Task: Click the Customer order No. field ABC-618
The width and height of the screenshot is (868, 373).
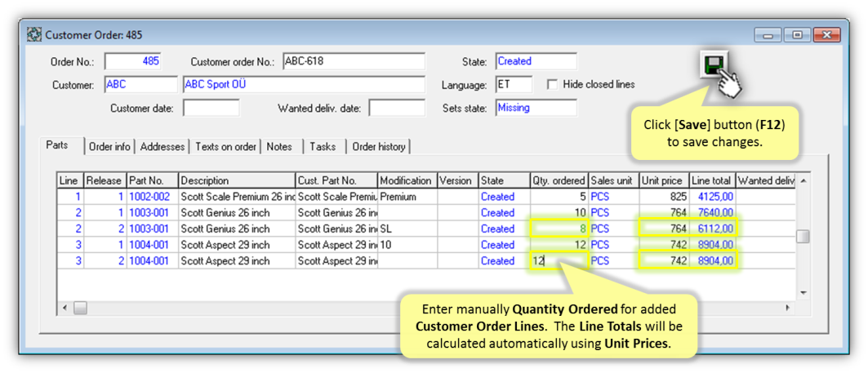Action: tap(354, 61)
